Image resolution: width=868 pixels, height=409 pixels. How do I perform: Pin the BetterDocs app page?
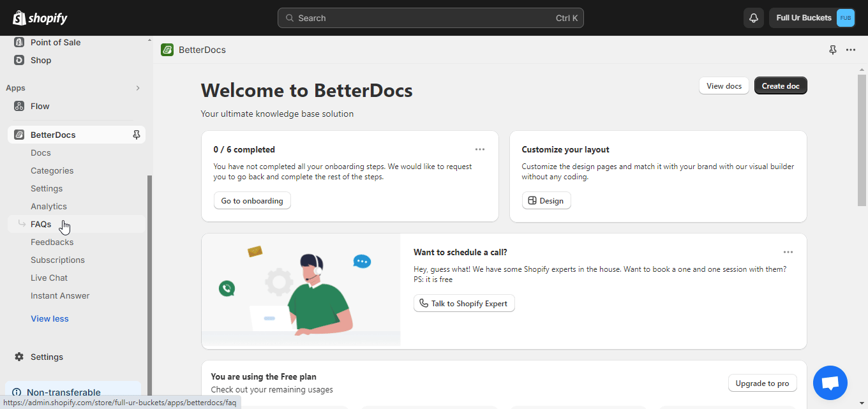point(833,49)
